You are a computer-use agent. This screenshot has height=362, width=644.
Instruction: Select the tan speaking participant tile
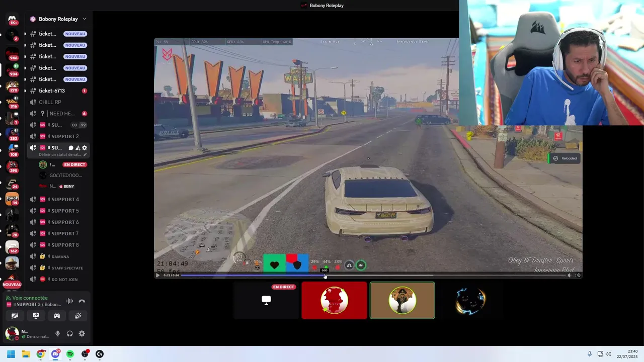pos(402,300)
